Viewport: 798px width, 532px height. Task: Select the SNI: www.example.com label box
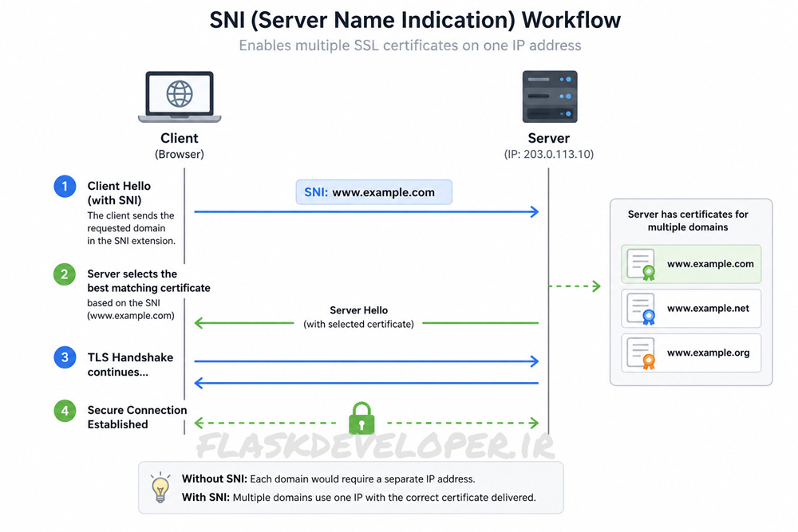tap(374, 192)
